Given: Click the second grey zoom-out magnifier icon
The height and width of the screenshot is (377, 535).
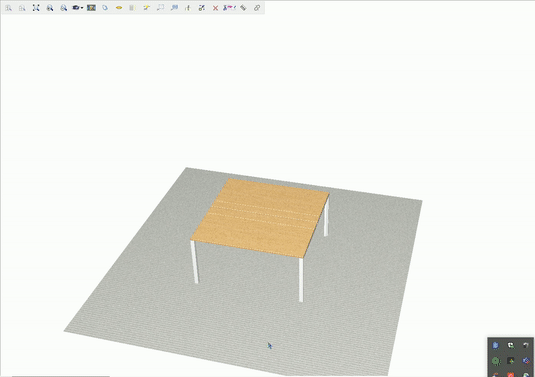Looking at the screenshot, I should click(22, 8).
